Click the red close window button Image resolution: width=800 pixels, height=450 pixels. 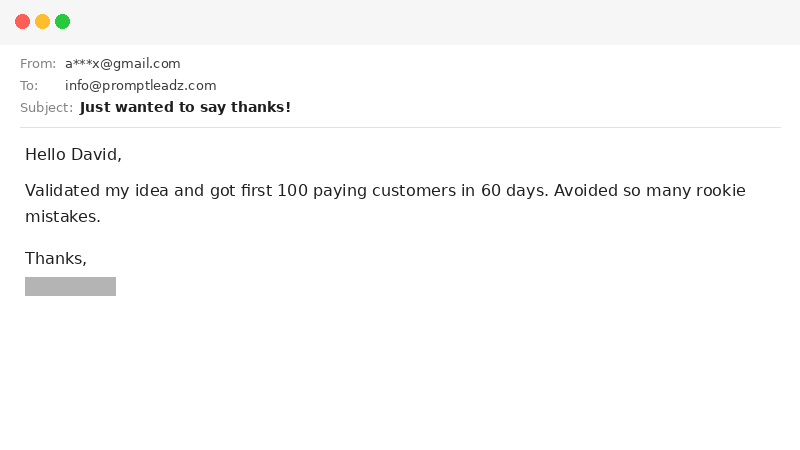(x=22, y=22)
